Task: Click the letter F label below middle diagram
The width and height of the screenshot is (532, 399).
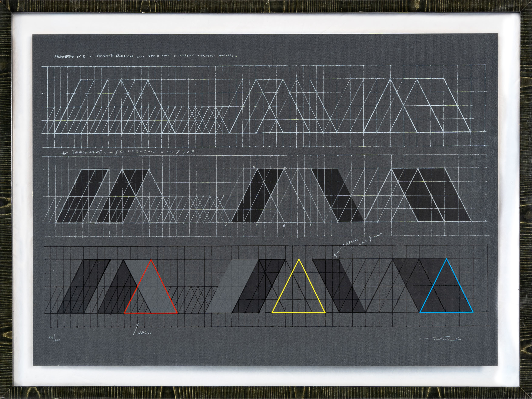Action: pyautogui.click(x=312, y=225)
